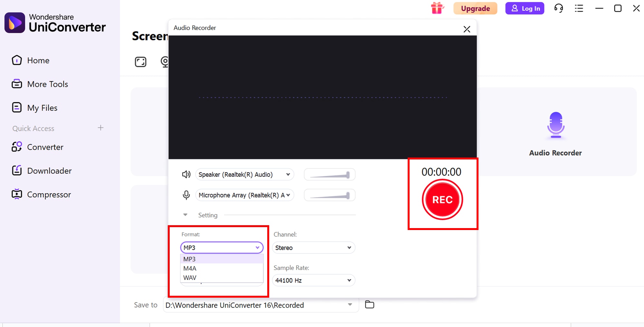This screenshot has width=644, height=327.
Task: Open the Sample Rate 44100 Hz dropdown
Action: tap(314, 280)
